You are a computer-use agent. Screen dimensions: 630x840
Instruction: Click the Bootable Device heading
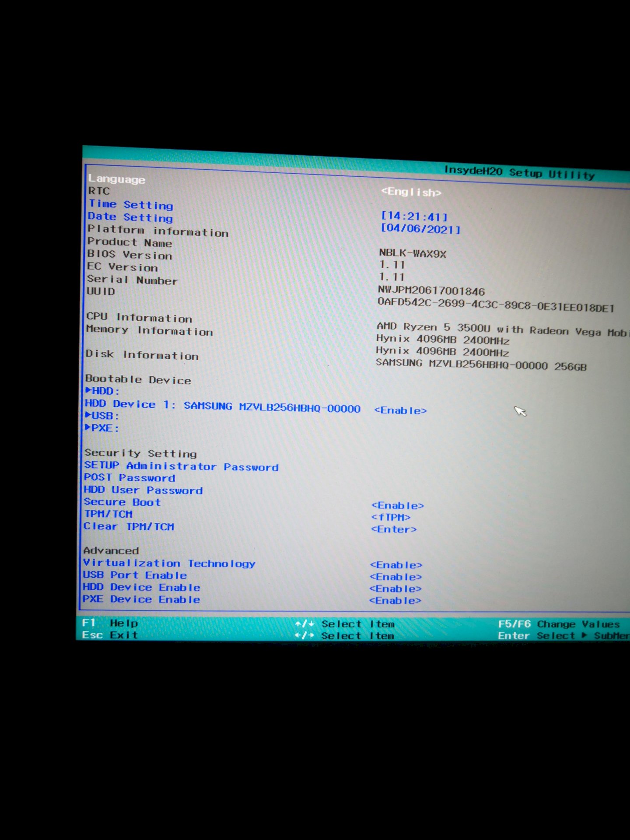click(138, 379)
